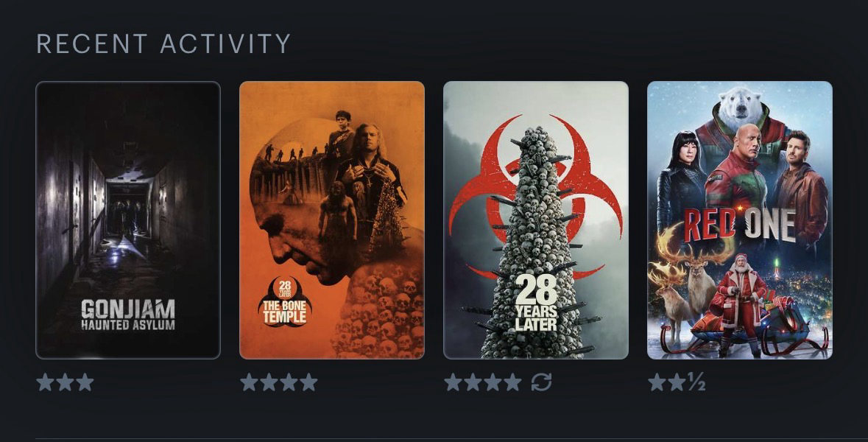Open the Gonjiam Haunted Asylum poster
This screenshot has height=442, width=868.
(x=128, y=220)
